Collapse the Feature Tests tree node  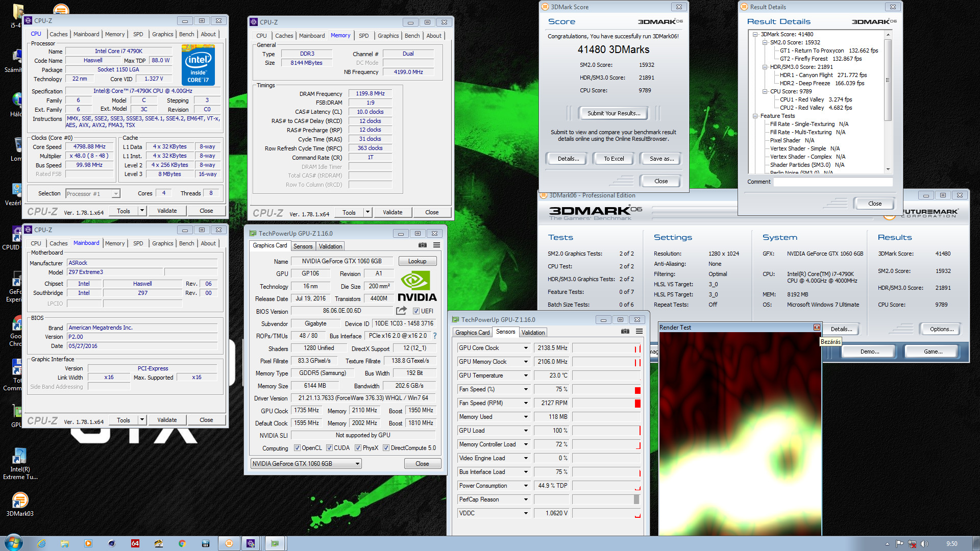tap(755, 116)
